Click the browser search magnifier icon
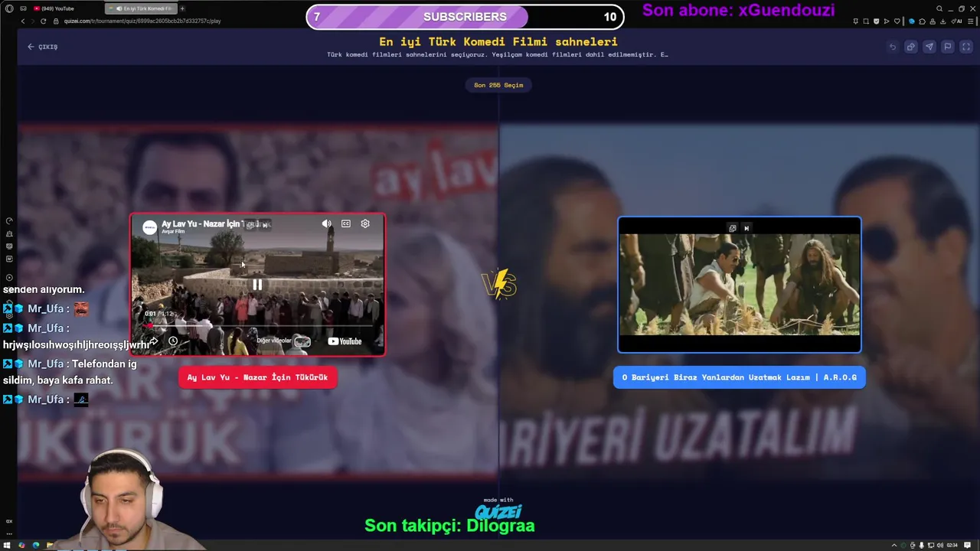The height and width of the screenshot is (551, 980). tap(939, 8)
